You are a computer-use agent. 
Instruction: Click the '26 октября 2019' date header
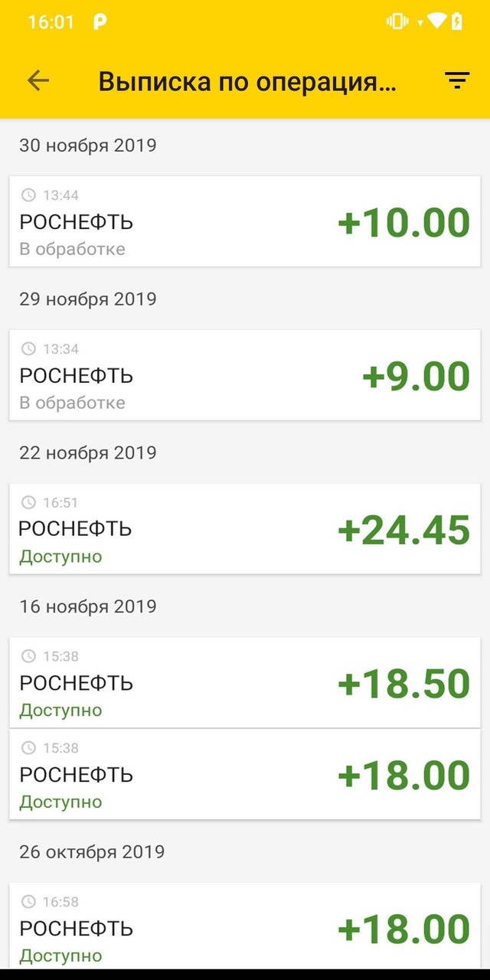tap(91, 851)
